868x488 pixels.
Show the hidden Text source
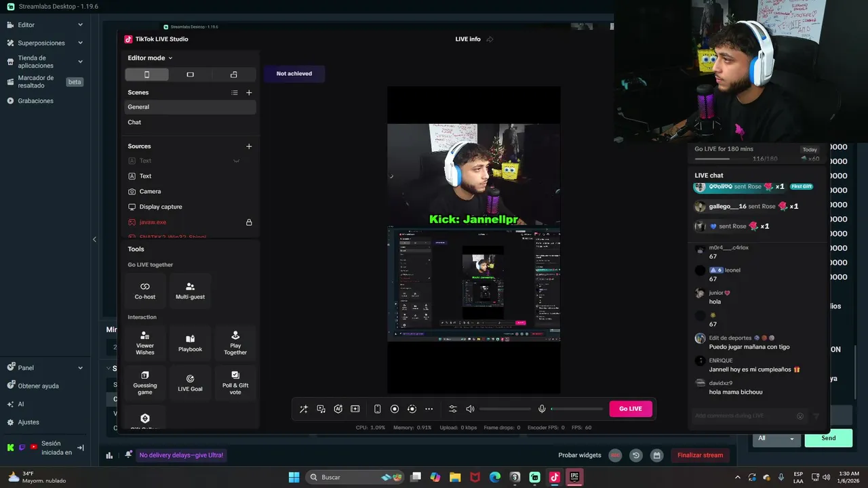(x=236, y=161)
